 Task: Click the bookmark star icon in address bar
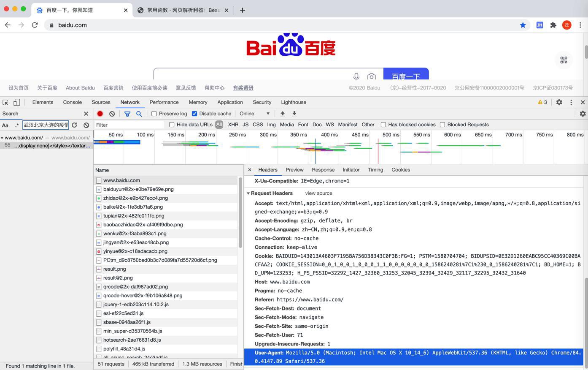[523, 25]
